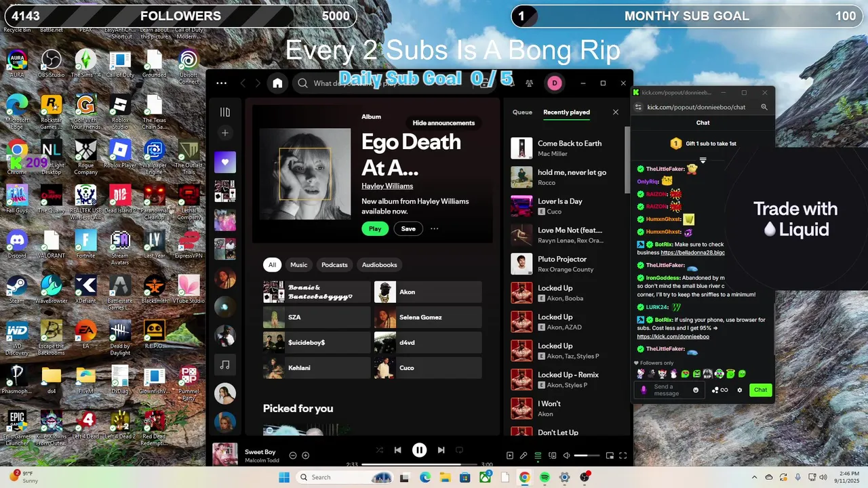868x488 pixels.
Task: Open mini player icon
Action: (610, 455)
